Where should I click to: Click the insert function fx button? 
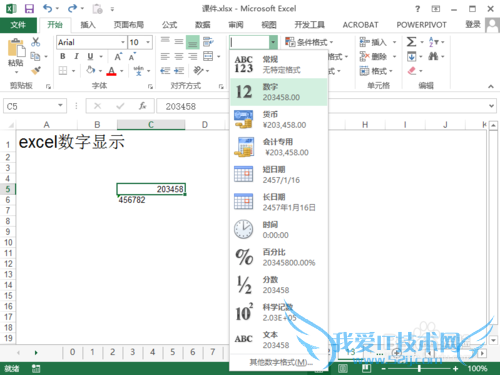(x=143, y=106)
